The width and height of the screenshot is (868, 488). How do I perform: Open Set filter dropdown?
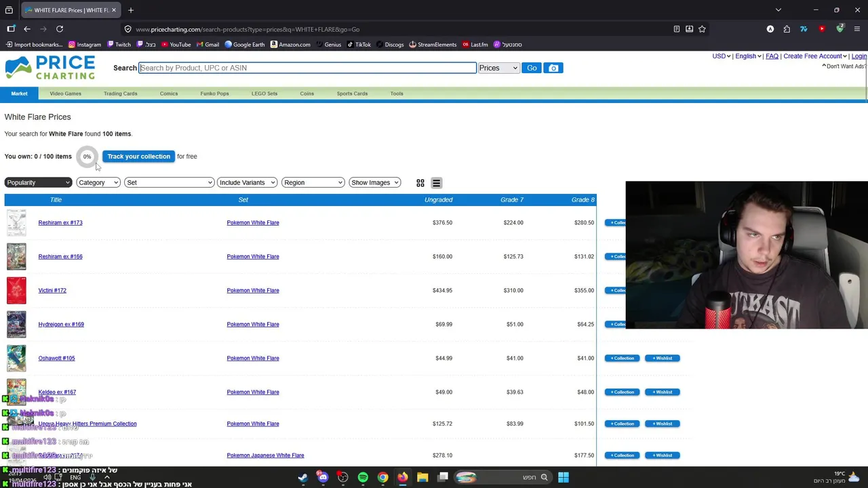coord(169,182)
